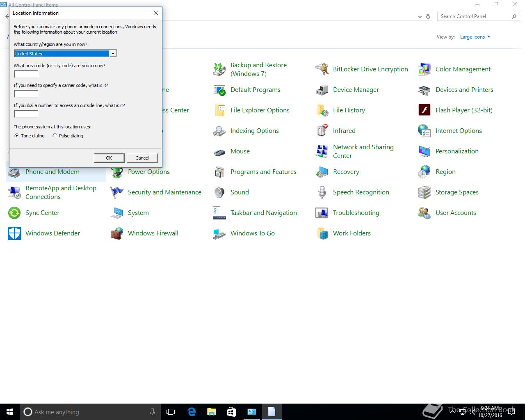525x420 pixels.
Task: Click the File History icon
Action: tap(322, 110)
